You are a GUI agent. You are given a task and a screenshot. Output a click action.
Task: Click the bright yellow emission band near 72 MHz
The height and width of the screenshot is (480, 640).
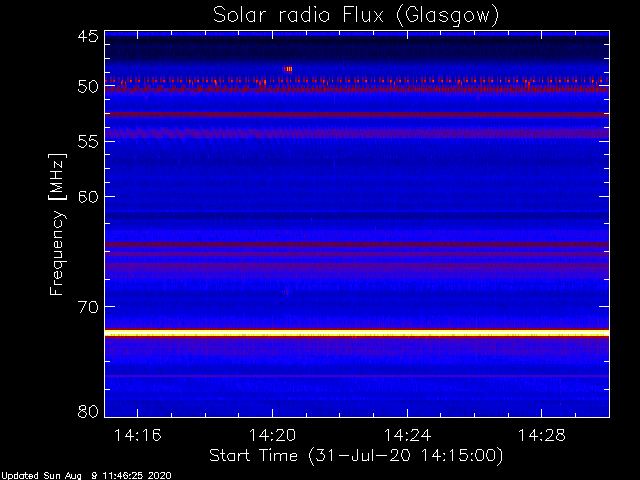(x=357, y=333)
